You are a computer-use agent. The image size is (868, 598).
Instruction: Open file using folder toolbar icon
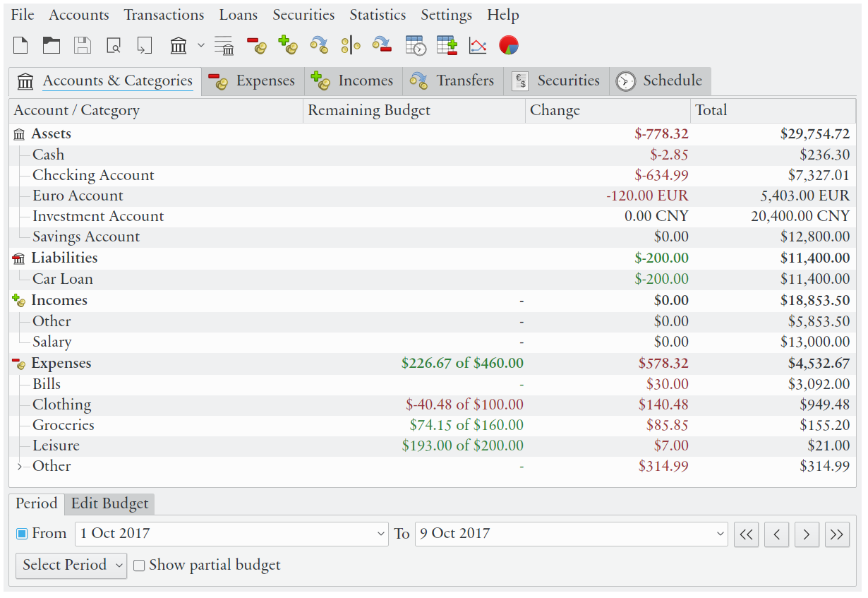click(x=52, y=46)
